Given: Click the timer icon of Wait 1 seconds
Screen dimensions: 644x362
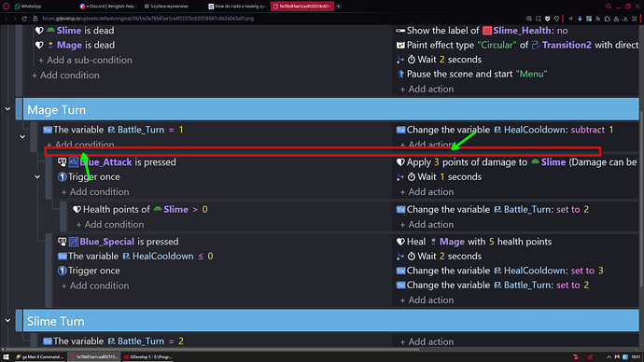Looking at the screenshot, I should [411, 177].
